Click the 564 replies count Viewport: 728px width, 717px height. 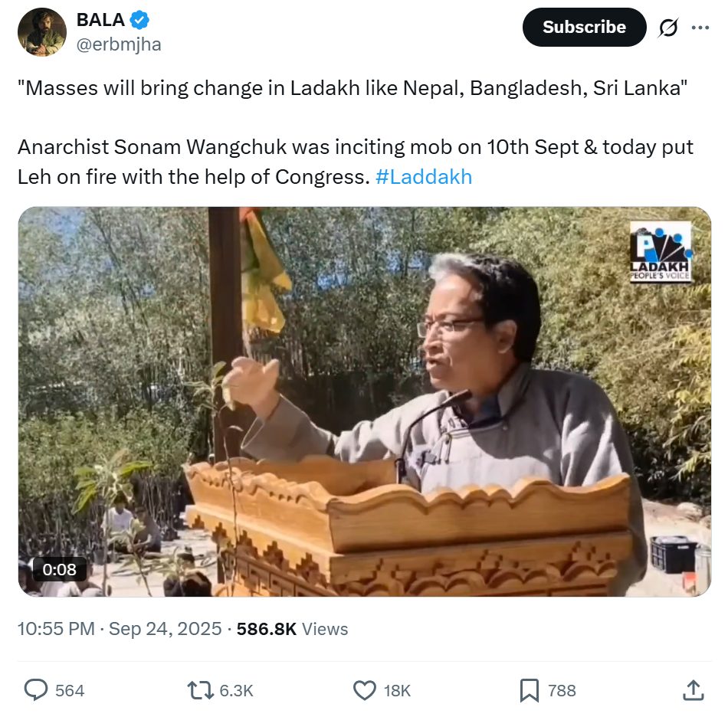(70, 690)
